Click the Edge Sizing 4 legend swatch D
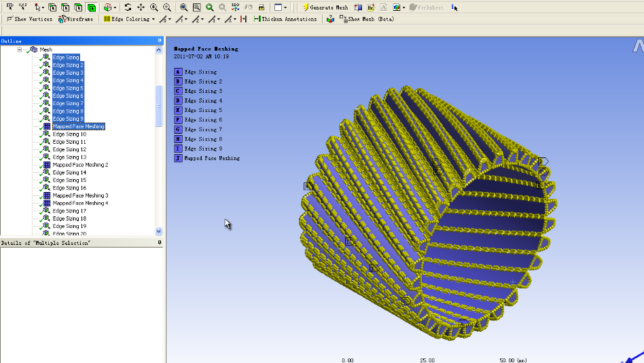Viewport: 644px width, 363px height. (178, 100)
